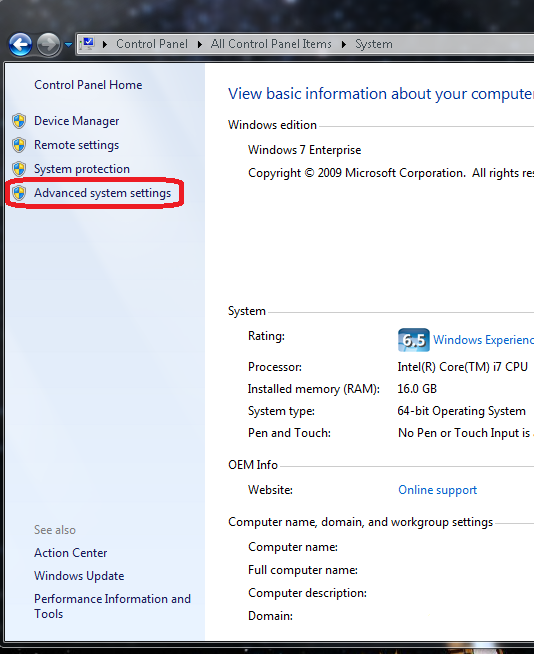The width and height of the screenshot is (534, 654).
Task: Expand the arrow before Control Panel breadcrumb
Action: (x=105, y=44)
